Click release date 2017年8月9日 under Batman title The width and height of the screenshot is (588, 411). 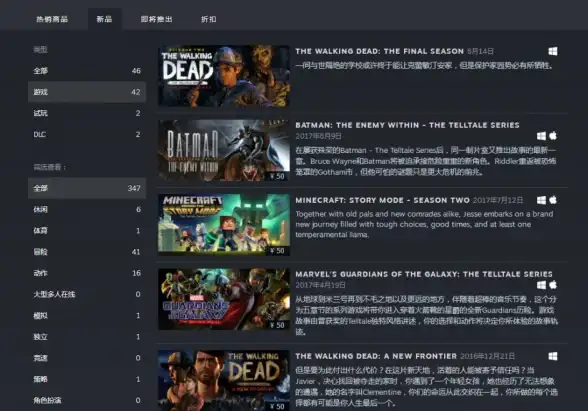318,136
